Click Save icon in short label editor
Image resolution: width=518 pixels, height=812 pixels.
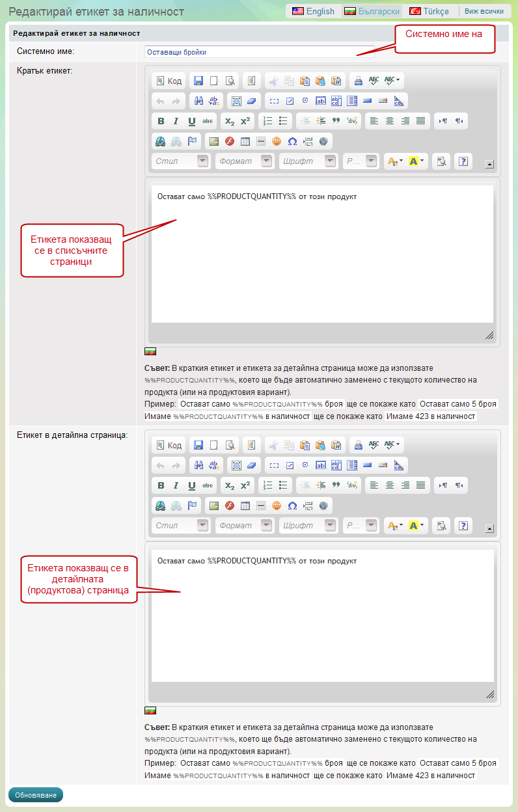[x=198, y=81]
